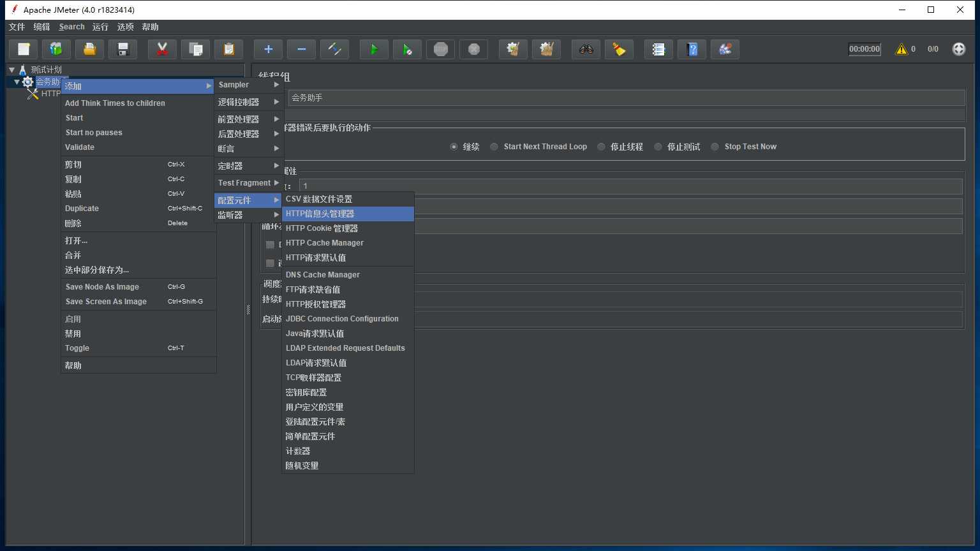Select Start Next Thread Loop radio button
Screen dimensions: 980x551
(x=494, y=147)
